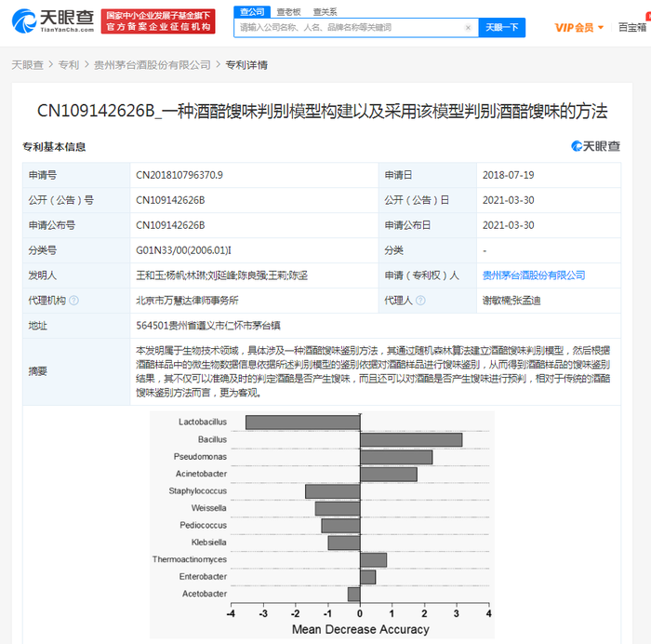
Task: Switch to the 查公司 search tab
Action: tap(252, 12)
